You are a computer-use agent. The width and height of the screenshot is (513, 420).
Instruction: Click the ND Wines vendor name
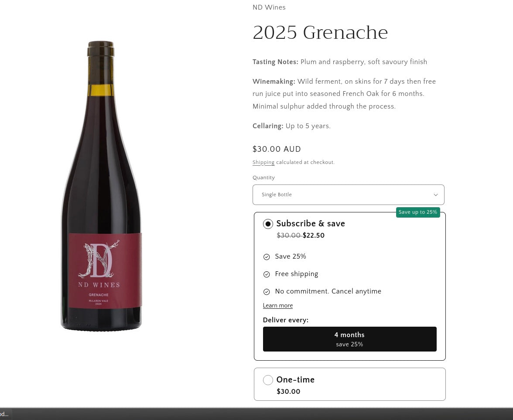coord(269,7)
